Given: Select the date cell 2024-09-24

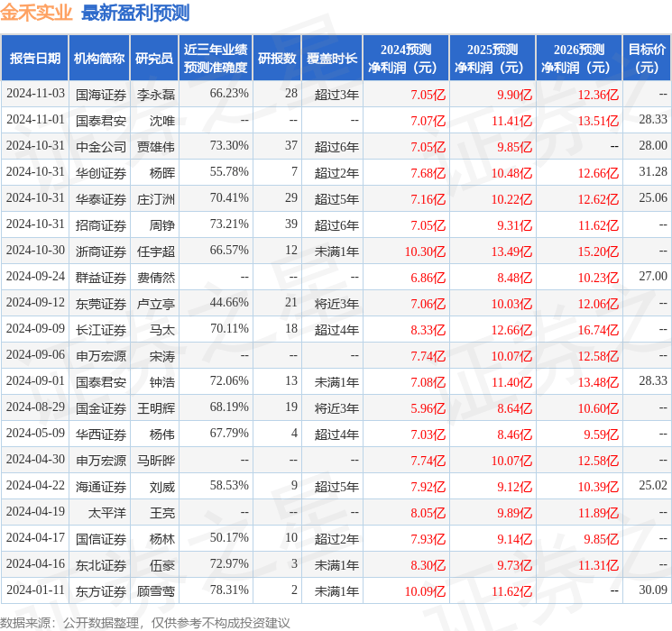Looking at the screenshot, I should click(x=35, y=277).
